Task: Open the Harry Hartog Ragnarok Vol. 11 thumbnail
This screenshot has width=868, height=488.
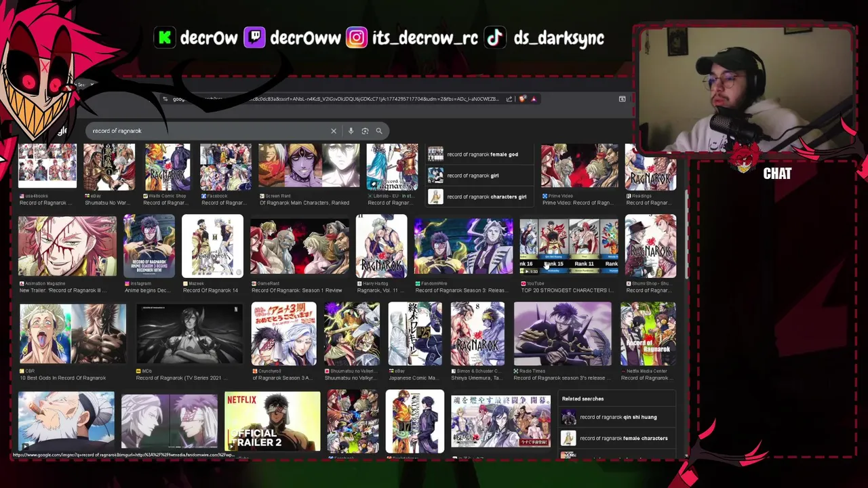Action: pos(382,246)
